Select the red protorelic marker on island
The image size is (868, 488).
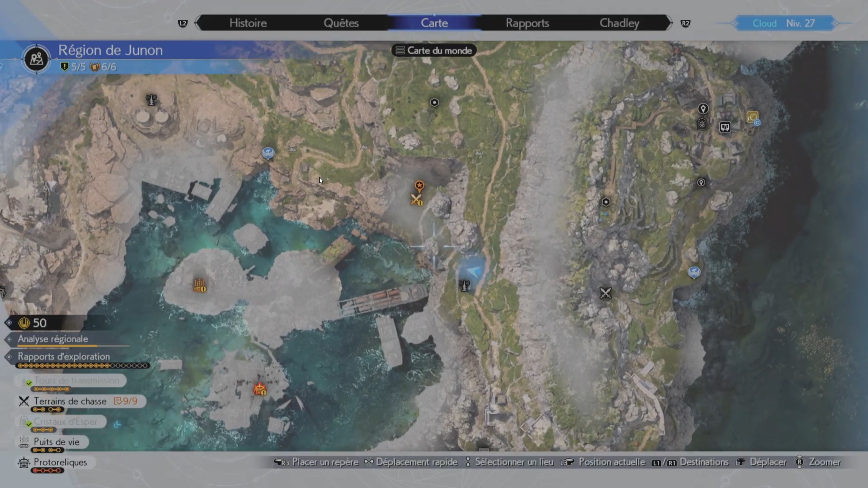tap(260, 389)
